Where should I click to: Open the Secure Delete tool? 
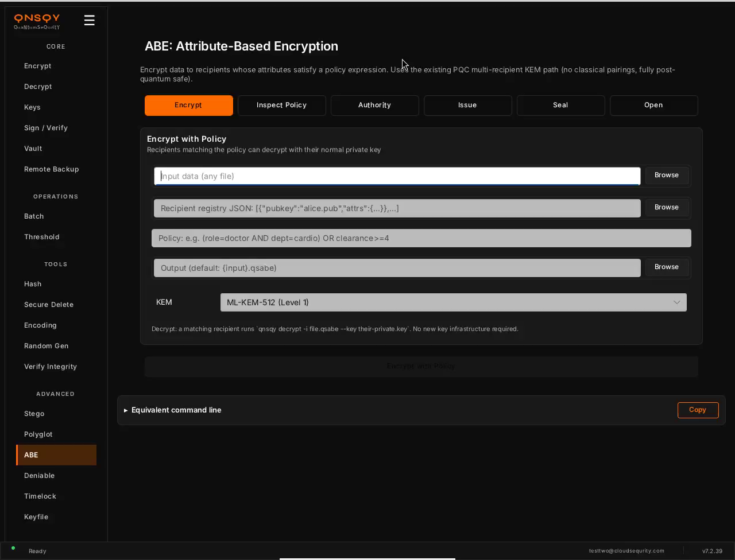click(56, 305)
